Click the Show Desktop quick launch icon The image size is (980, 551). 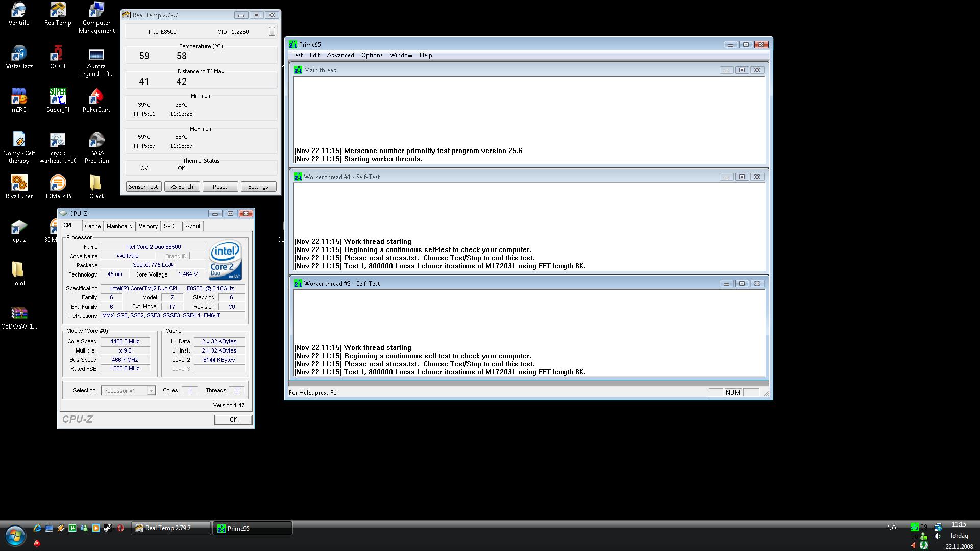point(49,529)
